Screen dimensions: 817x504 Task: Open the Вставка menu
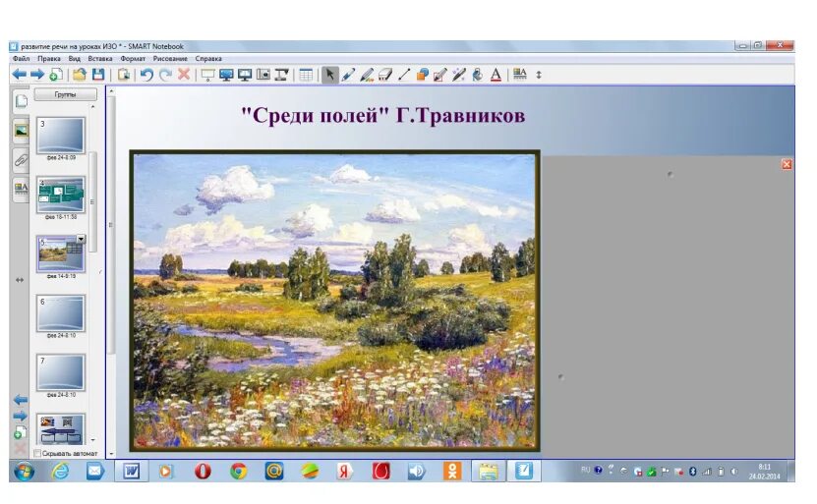pos(100,59)
